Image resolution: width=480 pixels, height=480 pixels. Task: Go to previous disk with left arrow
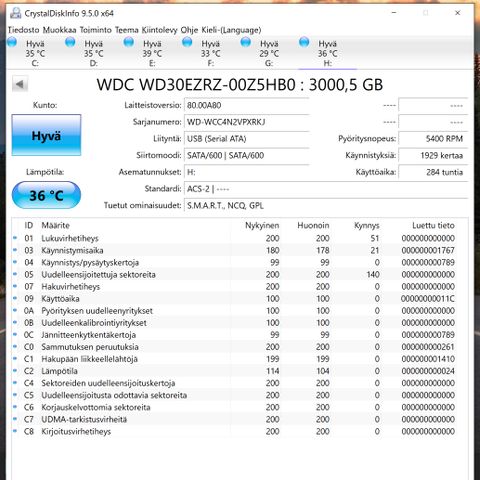pos(20,84)
